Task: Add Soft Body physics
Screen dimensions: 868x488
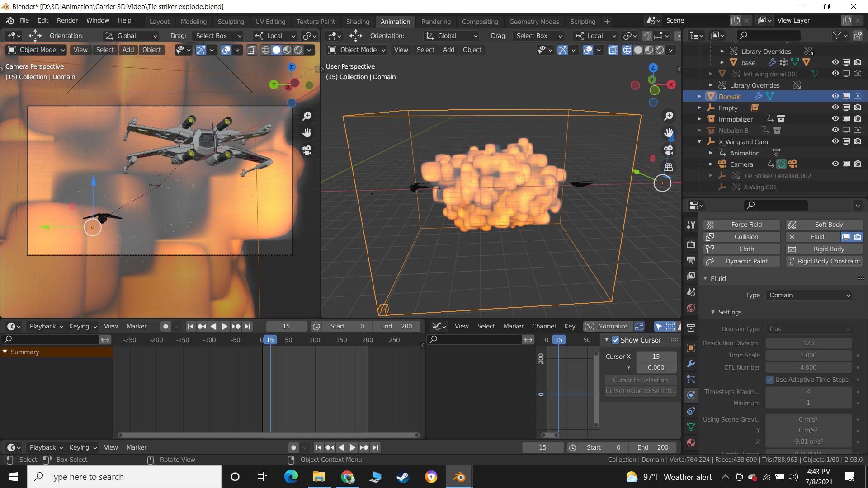Action: 825,225
